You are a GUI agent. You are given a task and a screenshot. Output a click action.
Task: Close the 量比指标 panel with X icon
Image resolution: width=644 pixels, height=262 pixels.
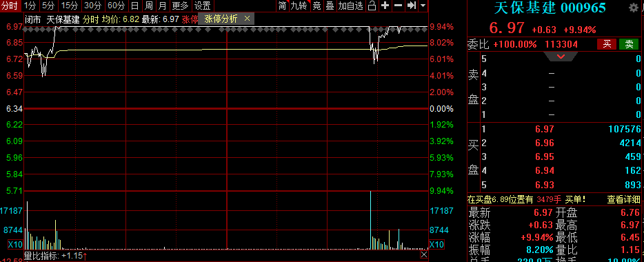pos(423,255)
